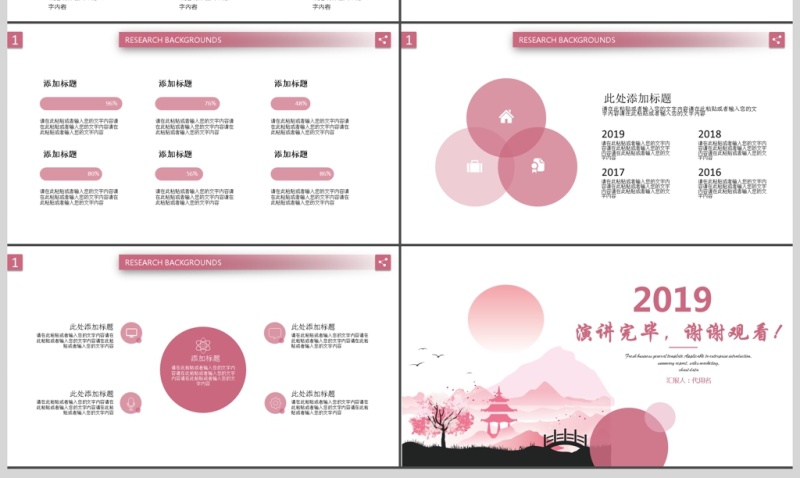This screenshot has width=800, height=478.
Task: Click the atom icon in large center circle
Action: 203,345
